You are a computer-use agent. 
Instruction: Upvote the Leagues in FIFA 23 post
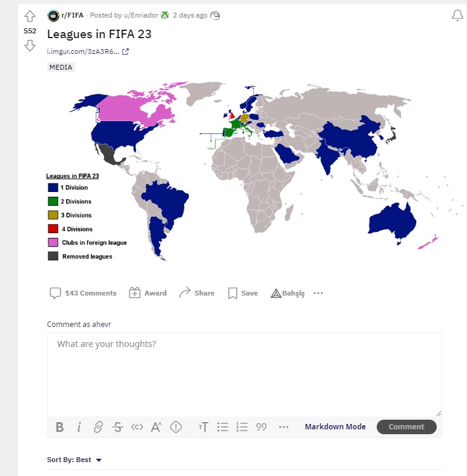point(30,16)
